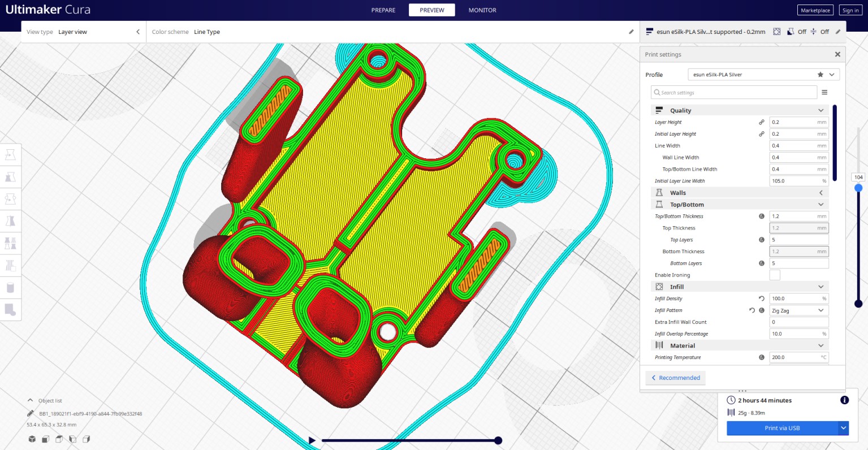Reset the Infill Pattern setting
Viewport: 868px width, 450px height.
752,310
